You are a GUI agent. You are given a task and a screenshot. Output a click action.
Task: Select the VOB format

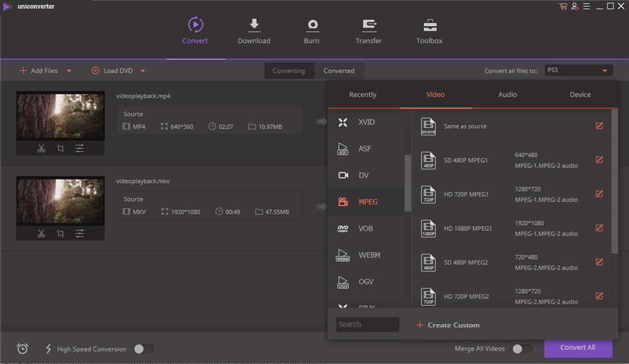[366, 229]
